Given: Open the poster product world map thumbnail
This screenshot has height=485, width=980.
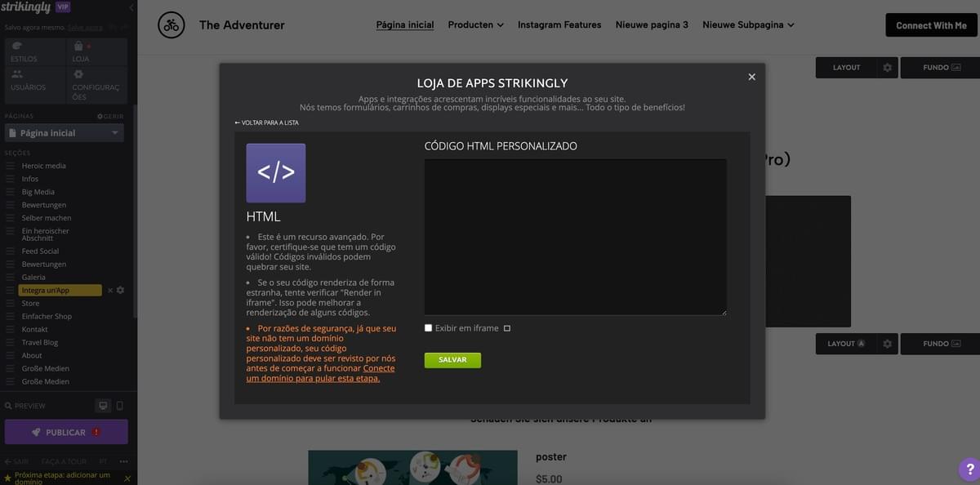Looking at the screenshot, I should [x=412, y=467].
